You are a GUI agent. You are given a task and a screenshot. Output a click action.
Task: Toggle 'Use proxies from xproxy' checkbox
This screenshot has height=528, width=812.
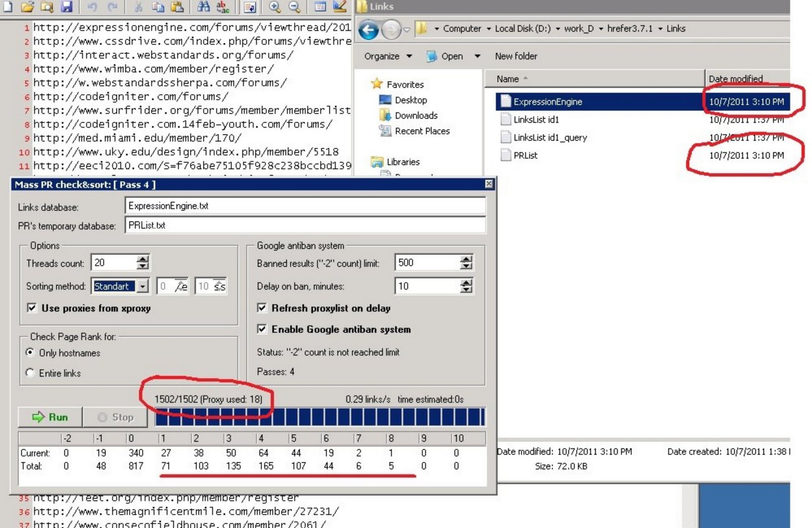pos(32,308)
